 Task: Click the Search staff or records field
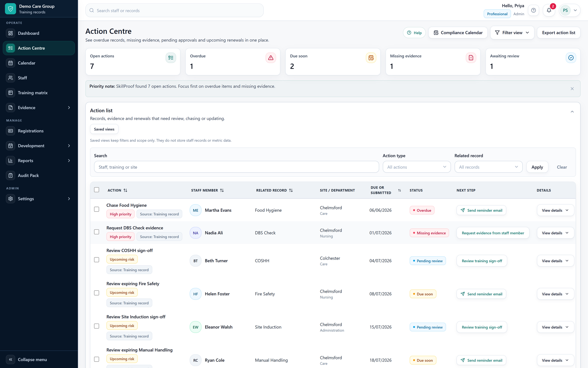(x=174, y=11)
